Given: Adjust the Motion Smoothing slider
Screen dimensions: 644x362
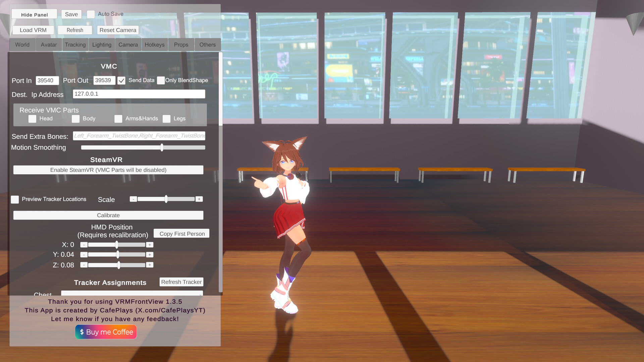Looking at the screenshot, I should (162, 147).
